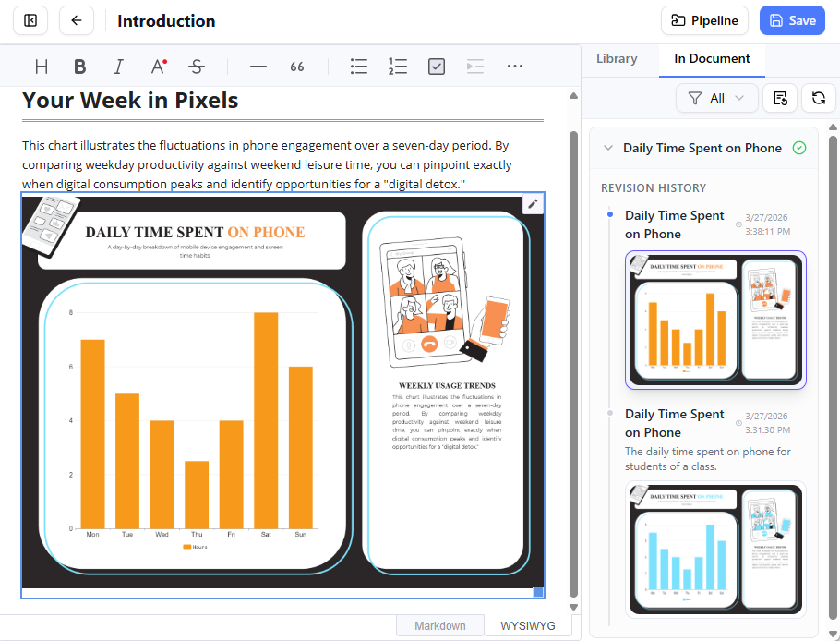Toggle bold formatting in the toolbar
Viewport: 840px width, 641px height.
pos(79,66)
